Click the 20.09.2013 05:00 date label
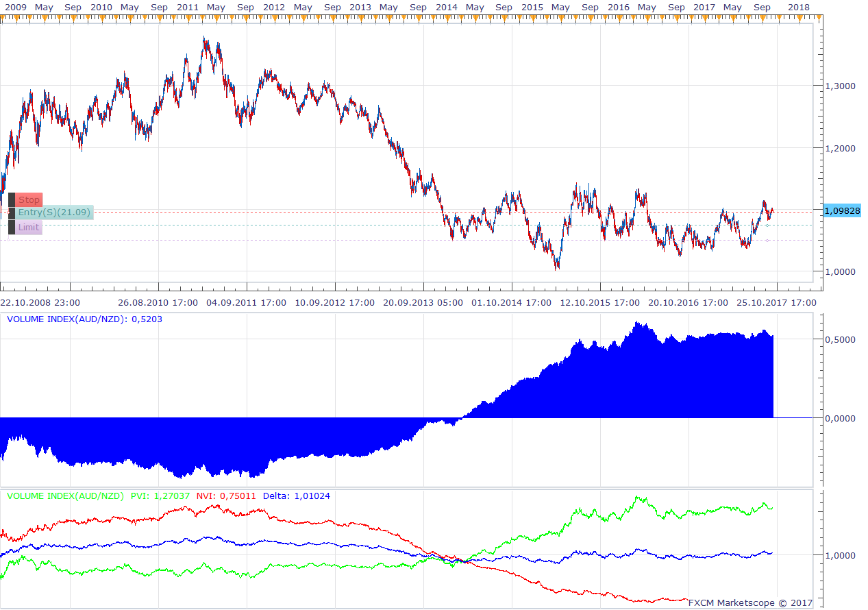Image resolution: width=868 pixels, height=610 pixels. [x=423, y=302]
